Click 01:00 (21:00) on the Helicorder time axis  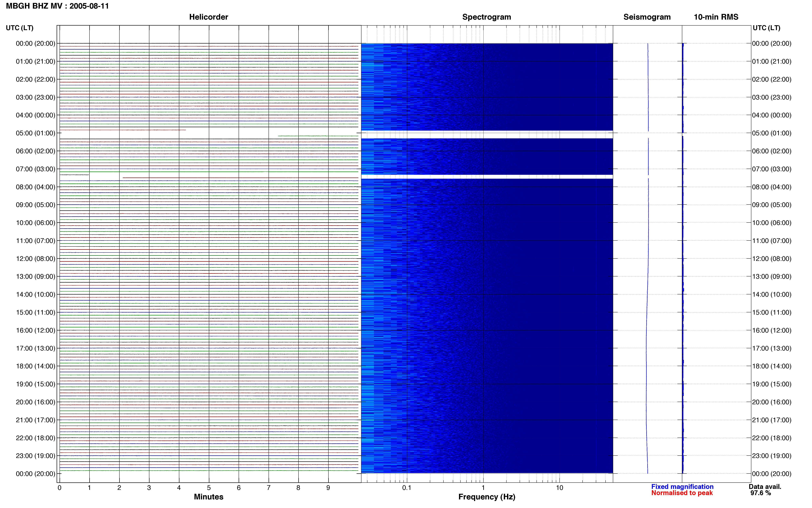pos(36,61)
